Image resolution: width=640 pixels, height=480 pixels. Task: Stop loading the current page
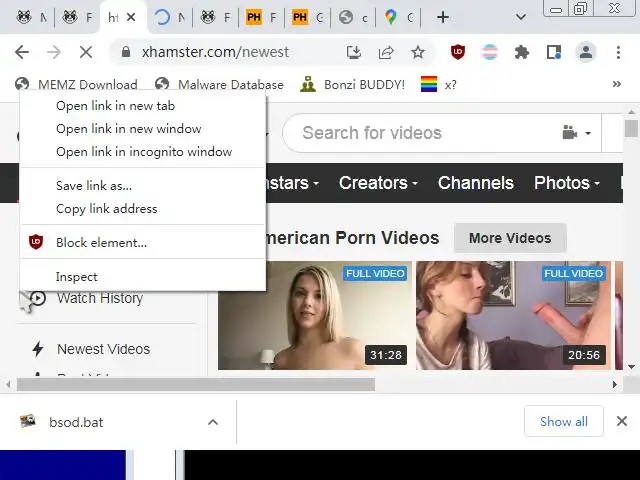coord(86,52)
